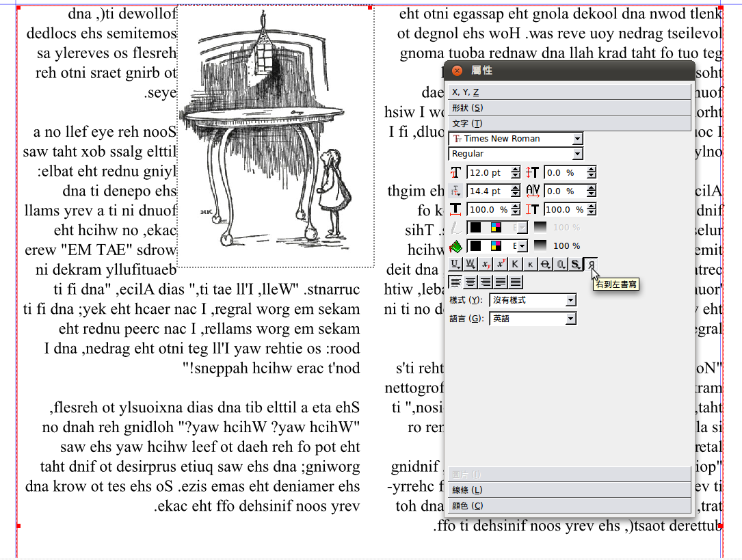
Task: Increase font size 12.0 pt stepper
Action: click(516, 170)
